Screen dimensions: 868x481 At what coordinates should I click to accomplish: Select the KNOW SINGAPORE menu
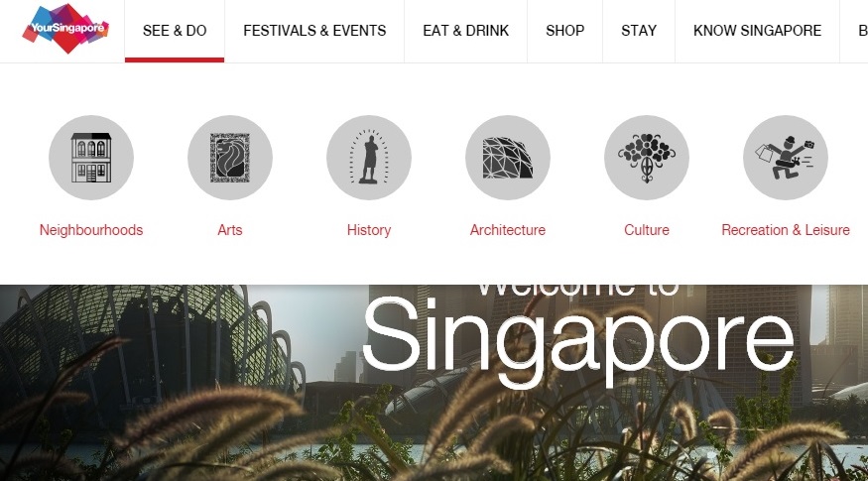(x=757, y=31)
